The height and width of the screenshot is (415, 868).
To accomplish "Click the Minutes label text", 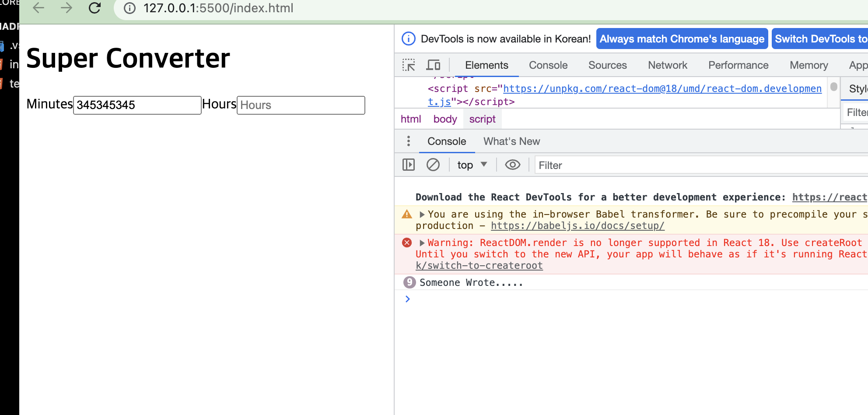I will tap(49, 104).
